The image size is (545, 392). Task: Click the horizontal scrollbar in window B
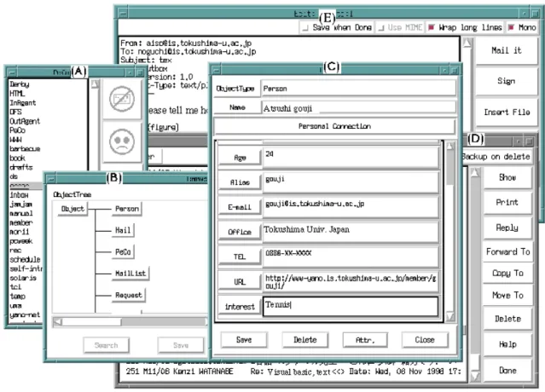pyautogui.click(x=130, y=322)
